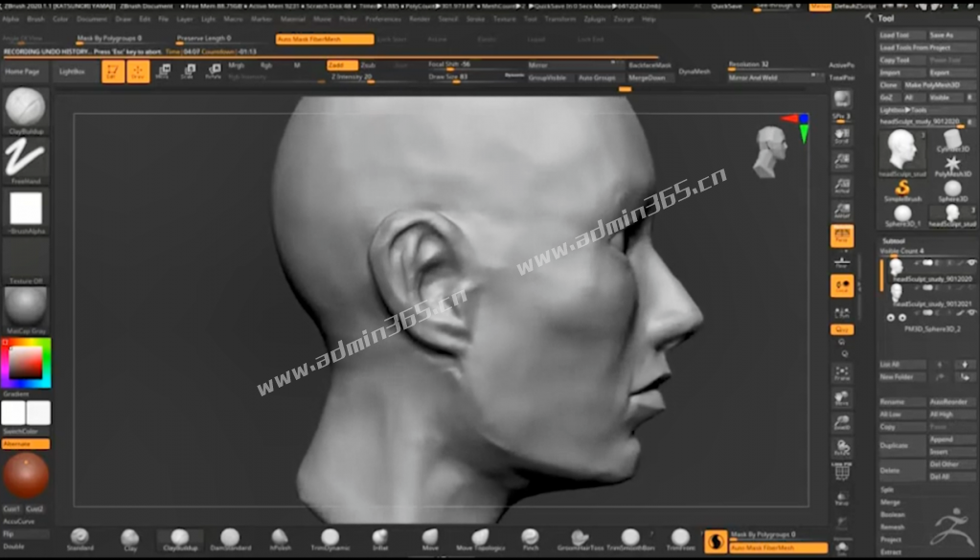Toggle Auto Mask FiberMesh at top

click(x=325, y=38)
